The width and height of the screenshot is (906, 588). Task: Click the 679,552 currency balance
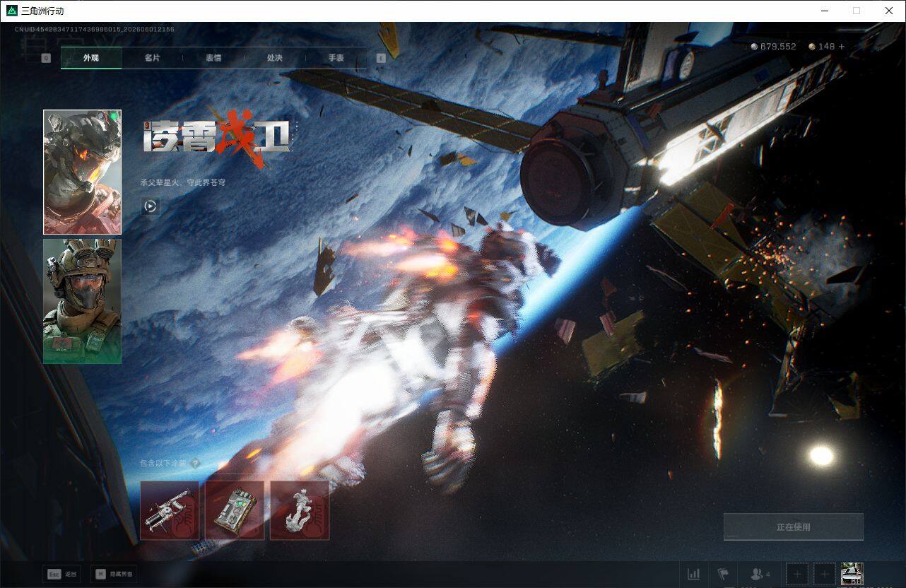773,47
